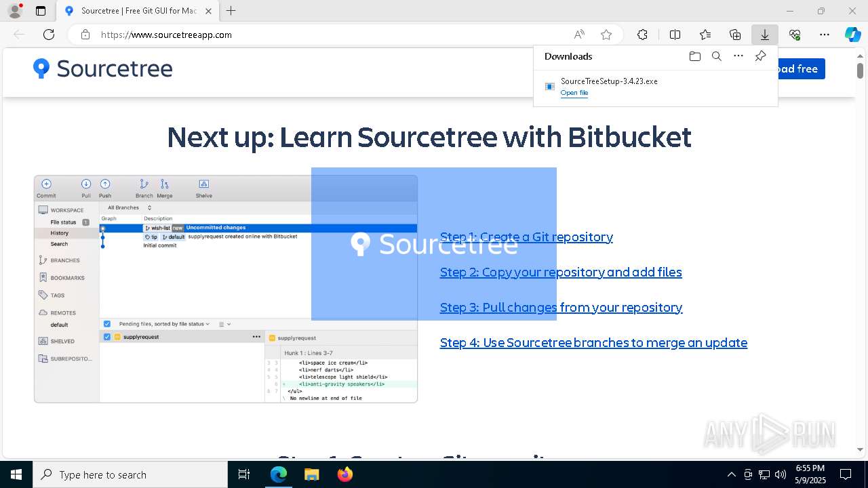
Task: Open Step 1: Create a Git repository
Action: click(x=526, y=237)
